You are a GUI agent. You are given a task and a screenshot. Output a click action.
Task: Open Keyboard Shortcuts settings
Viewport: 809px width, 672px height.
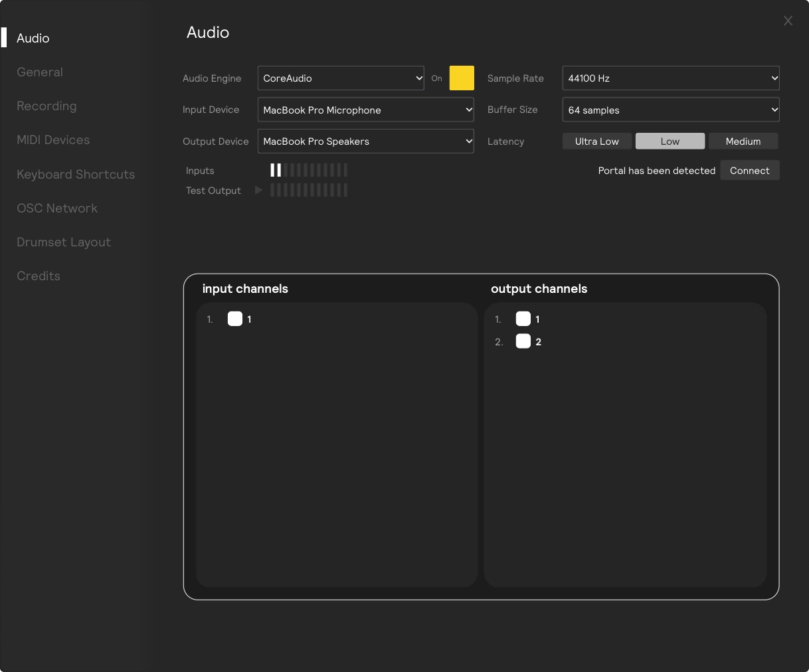tap(76, 174)
